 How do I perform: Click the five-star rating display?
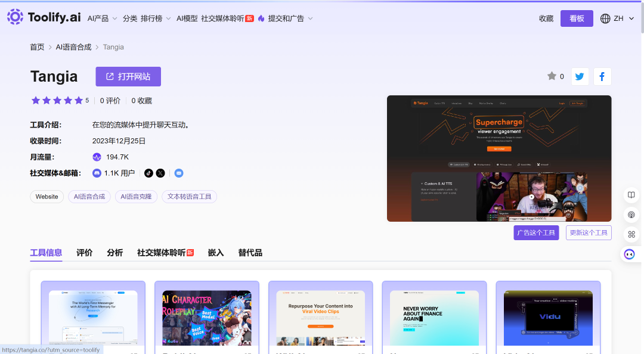click(x=57, y=101)
